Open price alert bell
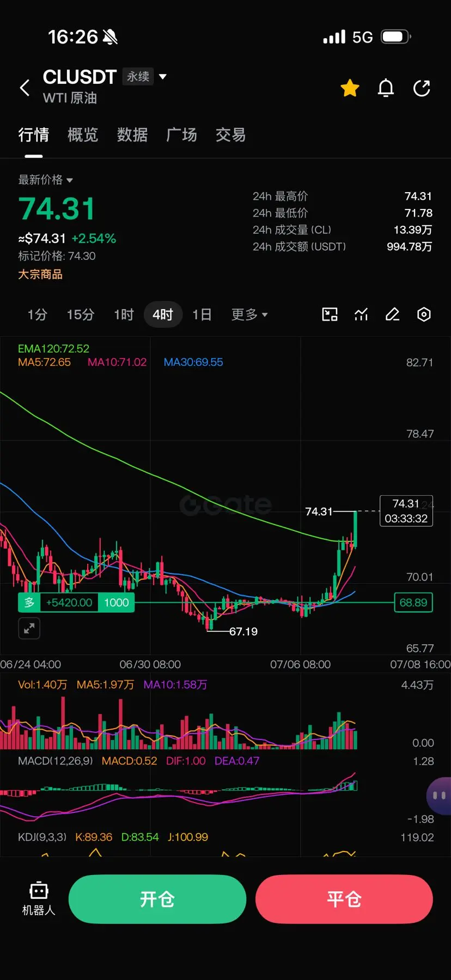This screenshot has width=451, height=980. point(386,88)
